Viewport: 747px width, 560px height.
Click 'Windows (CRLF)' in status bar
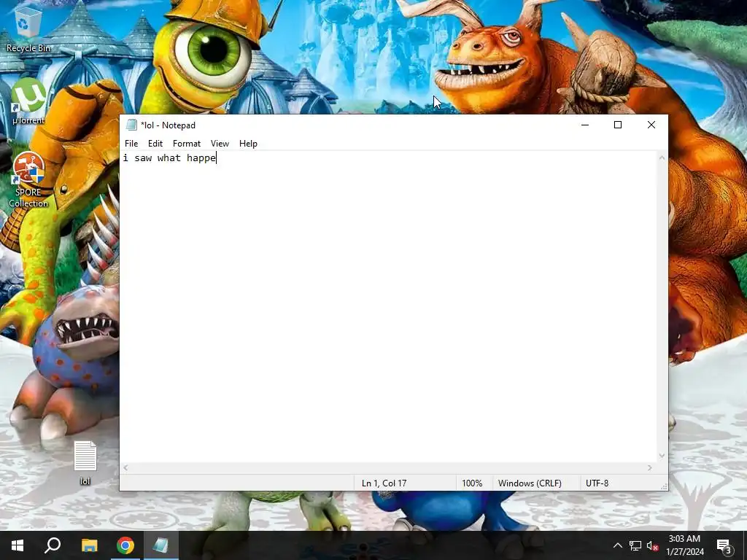[530, 483]
